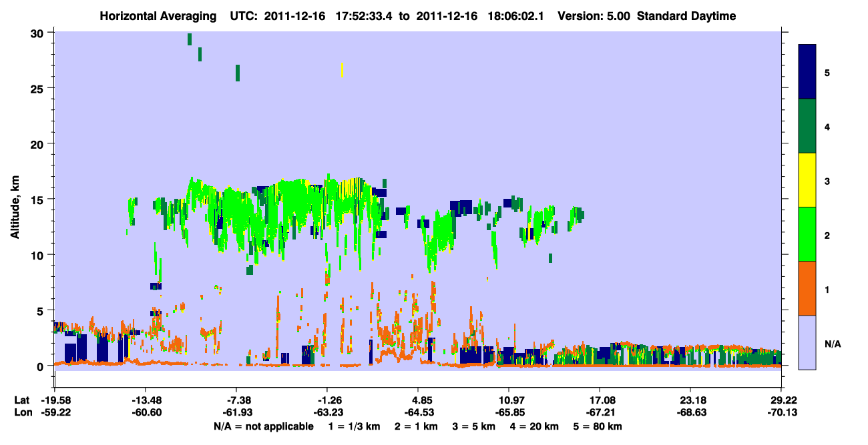This screenshot has height=445, width=868.
Task: Click the colorbar label '4'
Action: (x=827, y=126)
